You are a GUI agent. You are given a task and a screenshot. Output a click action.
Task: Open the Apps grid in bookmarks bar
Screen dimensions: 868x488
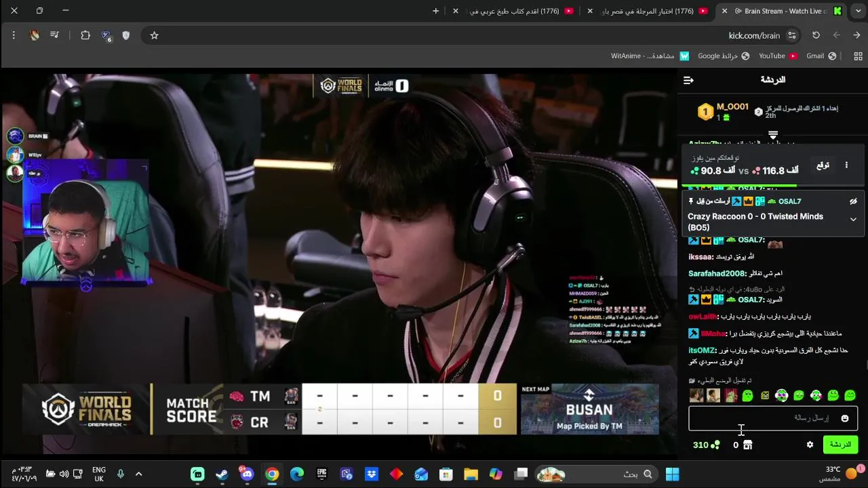[858, 56]
